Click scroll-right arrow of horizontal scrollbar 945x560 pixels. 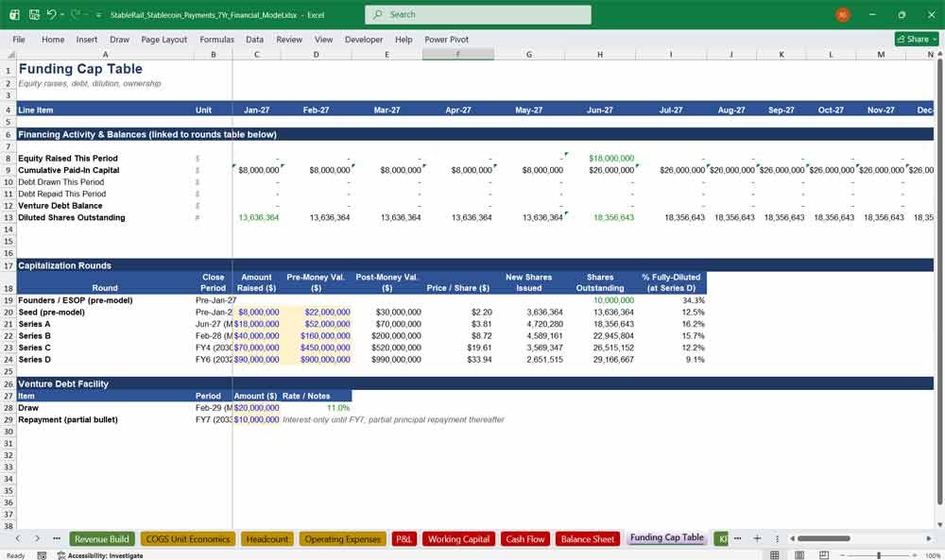tap(929, 538)
